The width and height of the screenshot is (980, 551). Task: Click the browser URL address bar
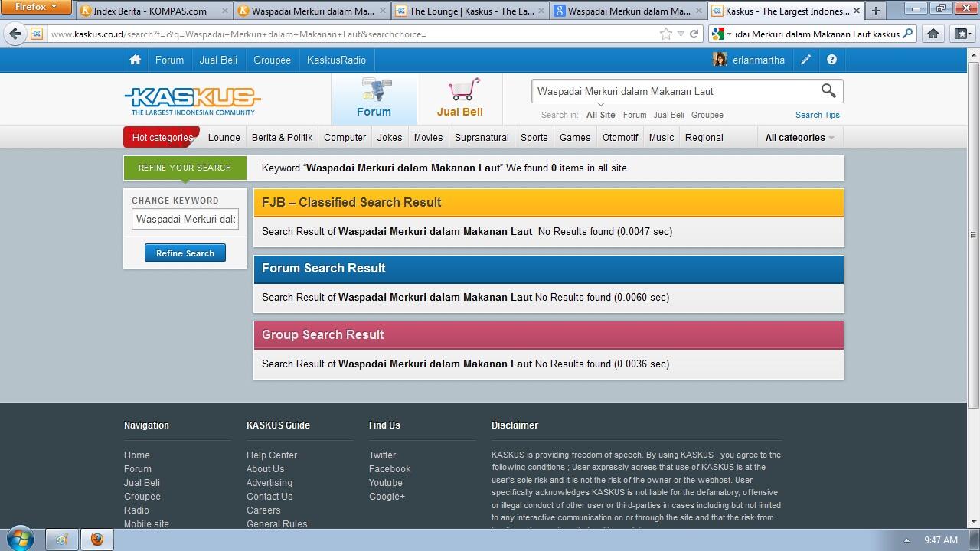click(352, 34)
